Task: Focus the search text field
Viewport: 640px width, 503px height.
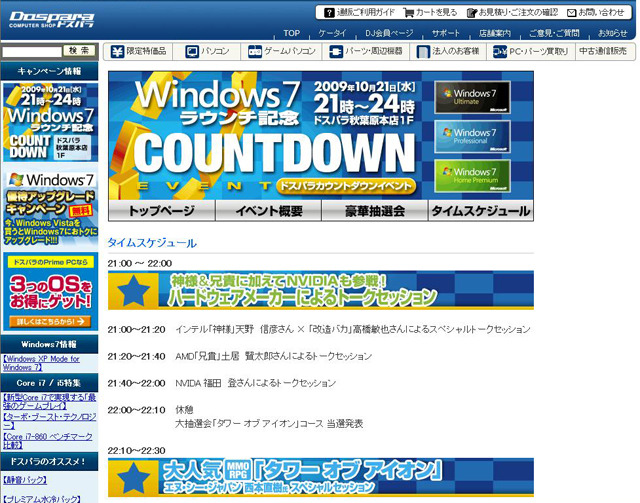Action: pos(32,51)
